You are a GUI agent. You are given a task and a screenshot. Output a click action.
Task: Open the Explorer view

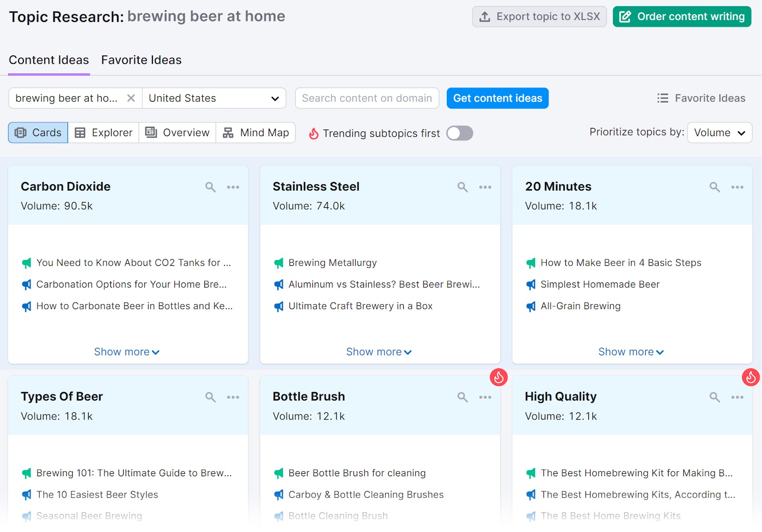pos(103,132)
